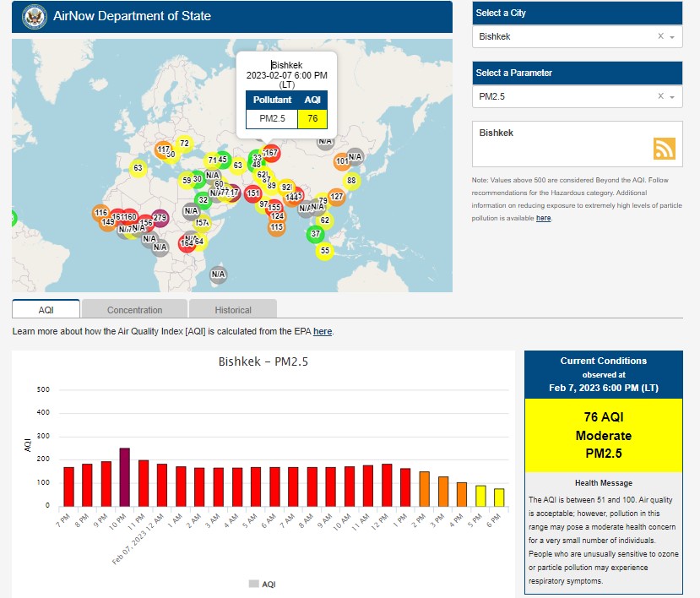Select the yellow 88 map marker
Viewport: 700px width, 598px height.
pyautogui.click(x=351, y=180)
